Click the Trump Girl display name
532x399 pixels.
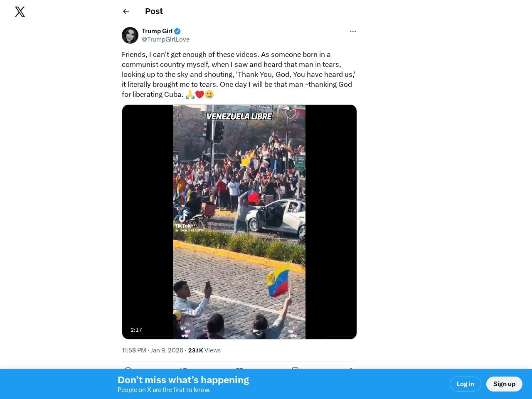(157, 31)
